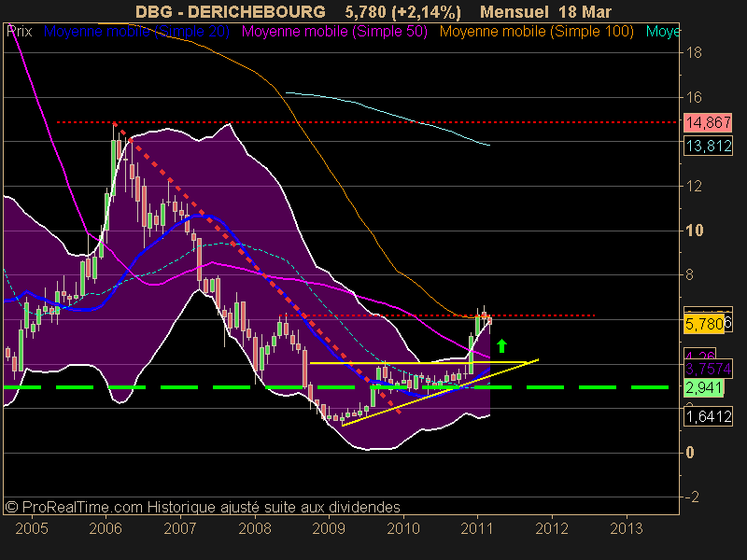Click the 2007 year label on time axis
747x560 pixels.
pos(180,528)
